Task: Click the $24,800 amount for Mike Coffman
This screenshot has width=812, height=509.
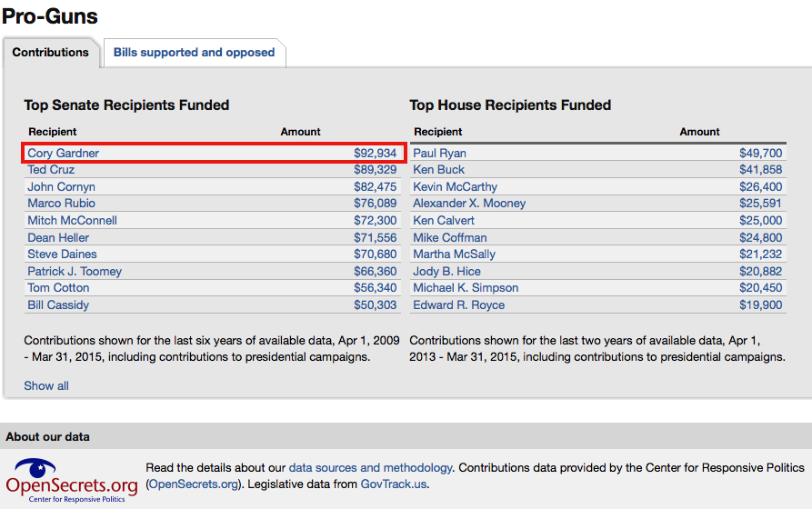Action: 761,237
